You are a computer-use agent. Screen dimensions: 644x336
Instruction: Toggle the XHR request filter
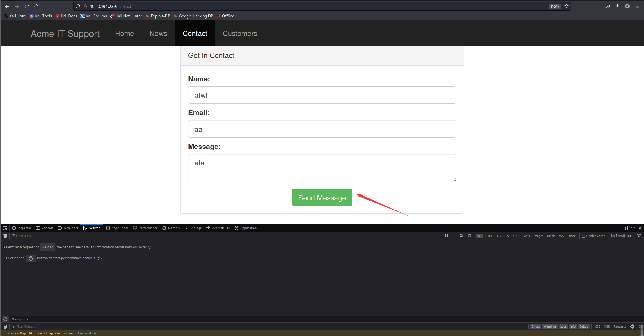click(515, 236)
